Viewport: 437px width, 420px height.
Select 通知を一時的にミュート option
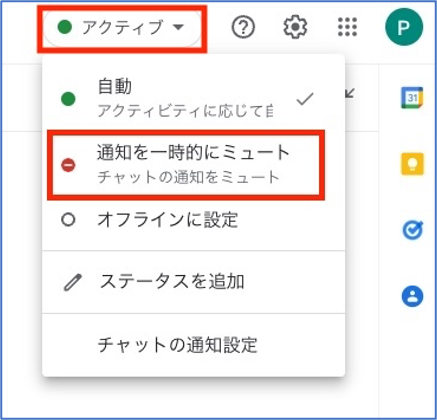click(193, 165)
